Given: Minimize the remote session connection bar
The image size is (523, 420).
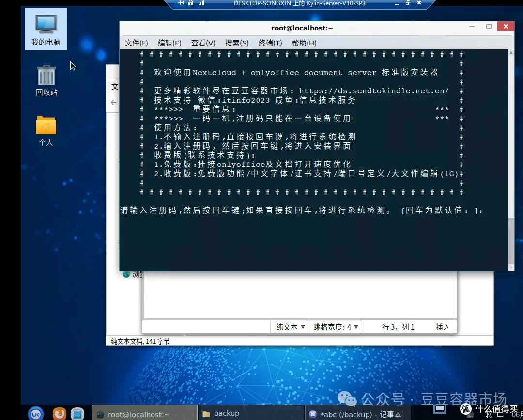Looking at the screenshot, I should pos(397,3).
